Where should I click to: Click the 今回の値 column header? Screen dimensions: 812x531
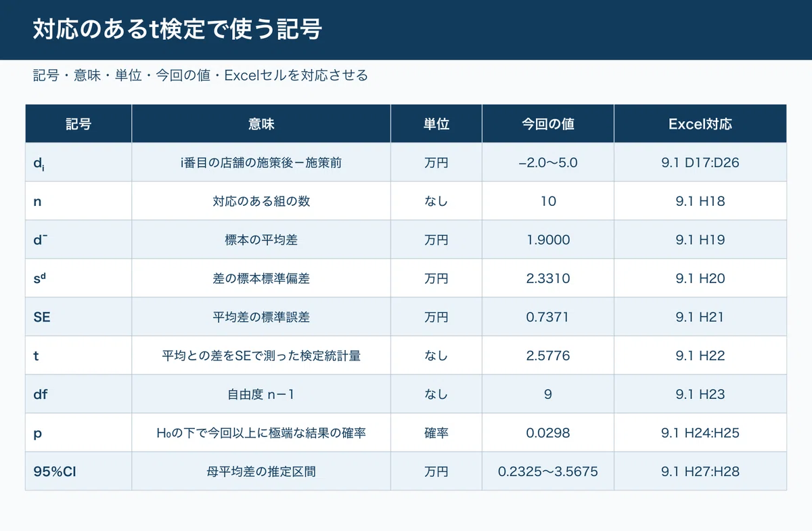(548, 123)
